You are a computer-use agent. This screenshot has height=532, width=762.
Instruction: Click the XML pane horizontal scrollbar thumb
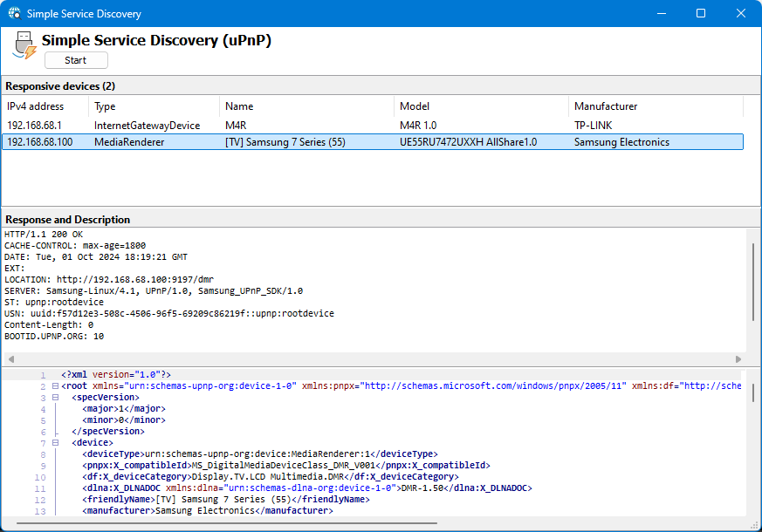(x=227, y=523)
